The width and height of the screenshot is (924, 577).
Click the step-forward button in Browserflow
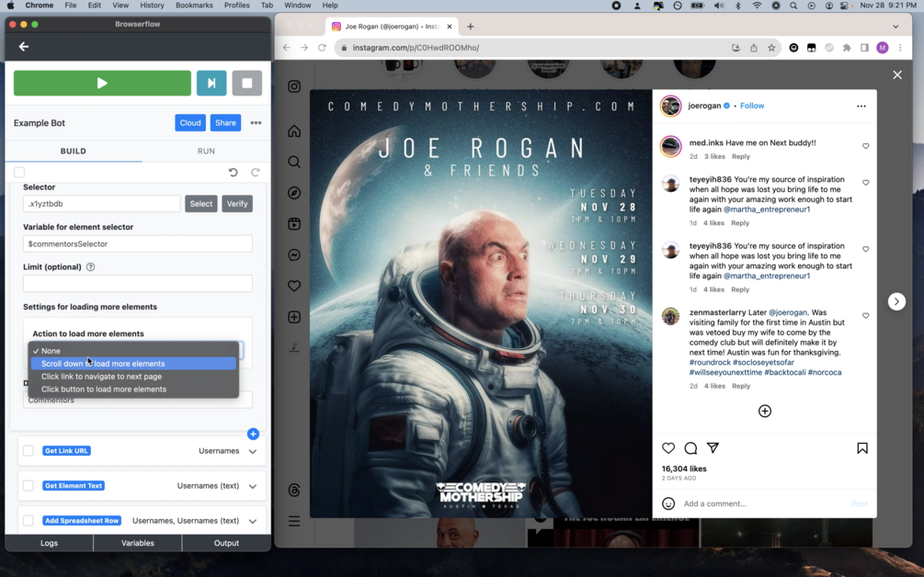point(211,83)
